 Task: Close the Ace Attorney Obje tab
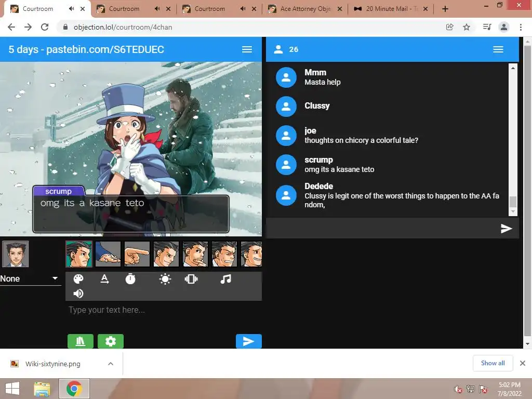click(340, 9)
